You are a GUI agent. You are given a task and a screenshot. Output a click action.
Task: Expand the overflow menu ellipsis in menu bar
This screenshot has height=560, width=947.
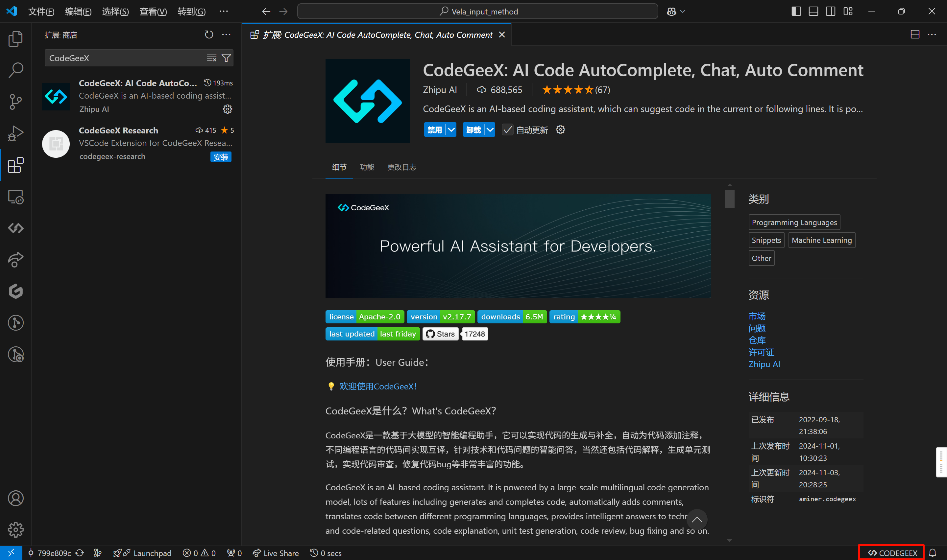pos(224,12)
